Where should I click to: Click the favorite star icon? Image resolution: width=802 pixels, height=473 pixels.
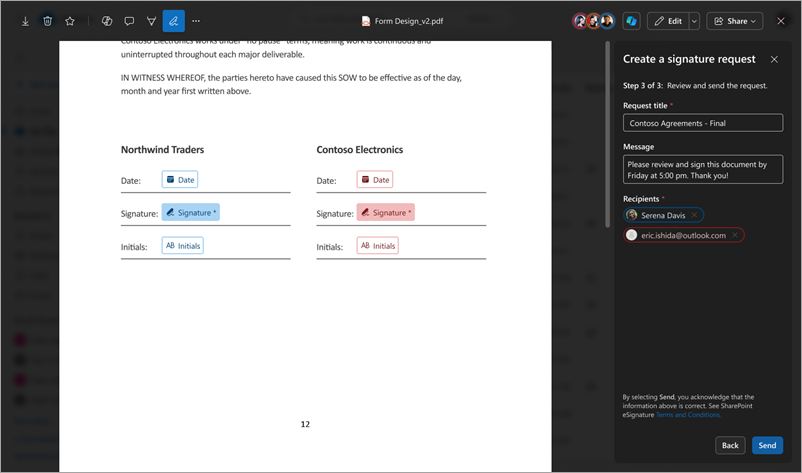point(70,21)
